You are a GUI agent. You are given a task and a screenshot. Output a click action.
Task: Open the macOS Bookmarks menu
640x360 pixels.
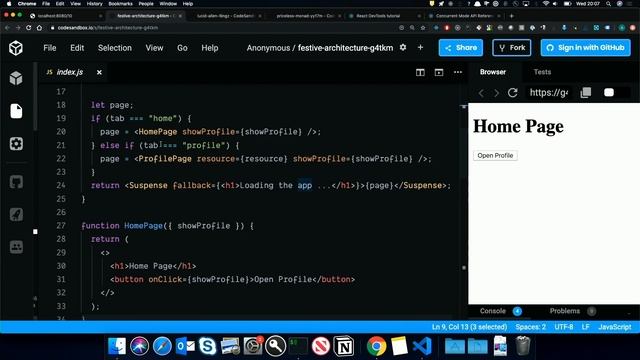click(x=120, y=4)
